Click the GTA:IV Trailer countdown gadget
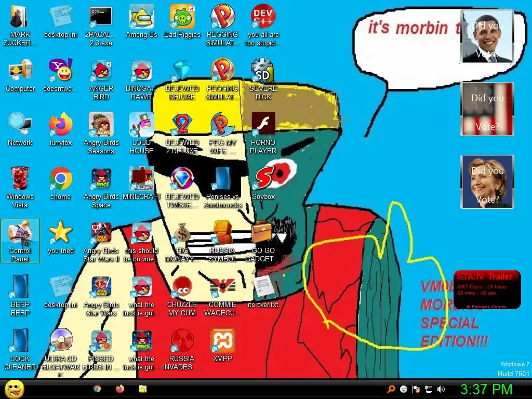The height and width of the screenshot is (399, 532). [487, 290]
